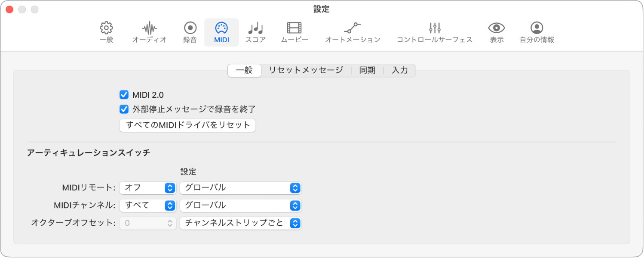Open the スコア settings icon
Viewport: 644px width, 258px height.
tap(255, 31)
